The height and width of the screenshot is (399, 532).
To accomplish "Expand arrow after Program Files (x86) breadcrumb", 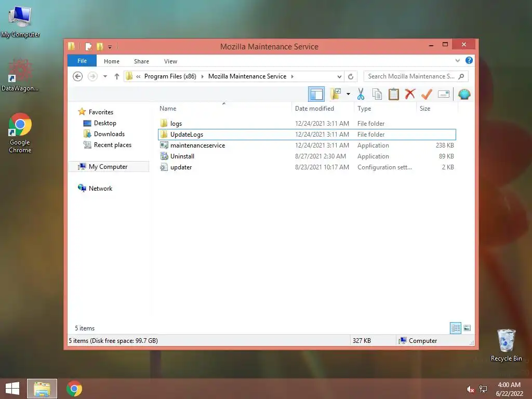I will 203,76.
